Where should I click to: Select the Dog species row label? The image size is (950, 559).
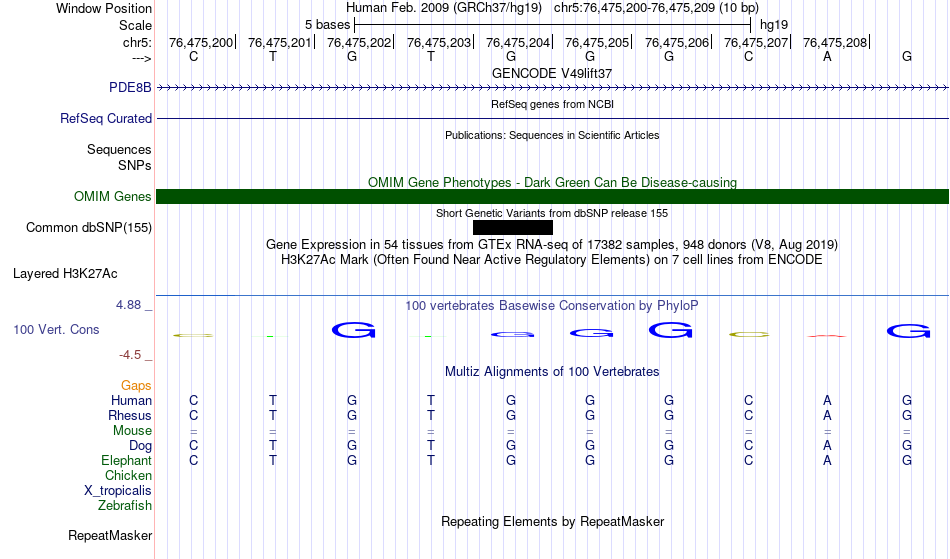pyautogui.click(x=140, y=446)
